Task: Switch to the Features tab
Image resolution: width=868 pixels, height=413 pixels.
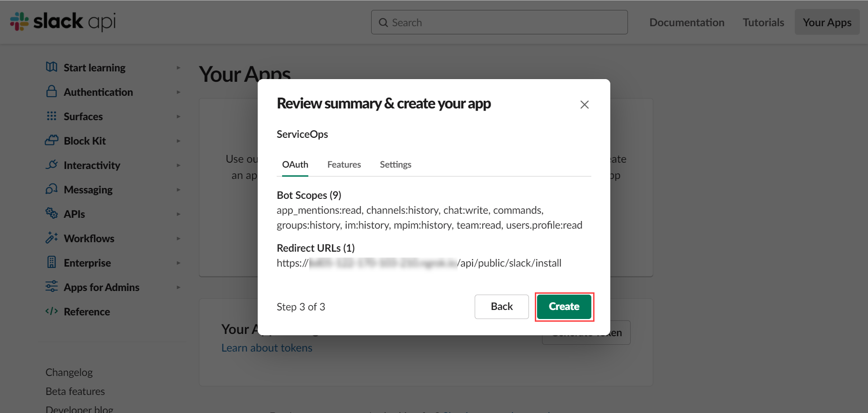Action: click(x=344, y=164)
